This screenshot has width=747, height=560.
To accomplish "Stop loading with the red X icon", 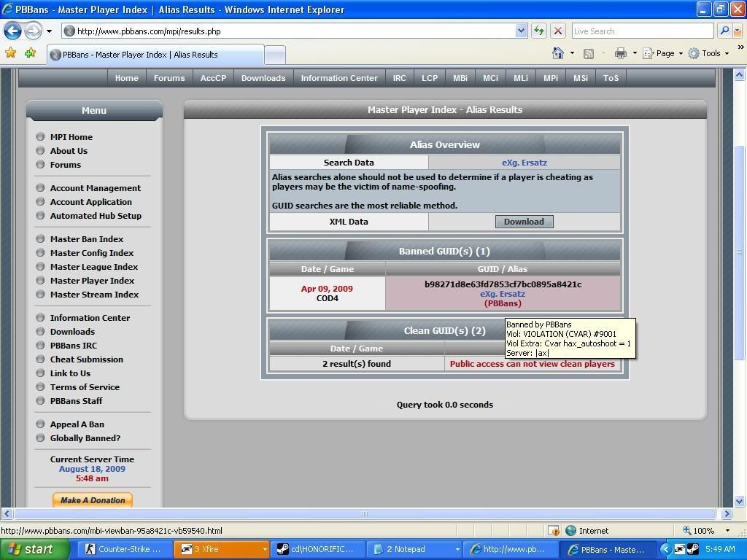I will point(558,31).
